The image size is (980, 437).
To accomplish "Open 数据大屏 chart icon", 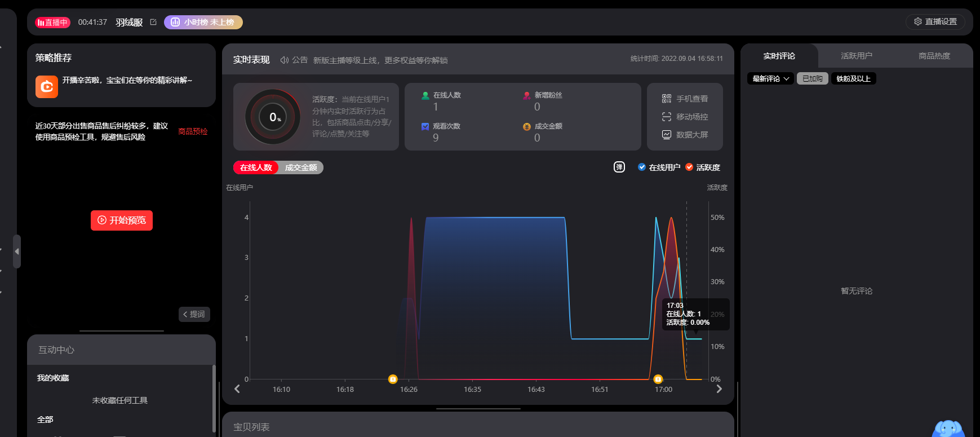I will (666, 135).
